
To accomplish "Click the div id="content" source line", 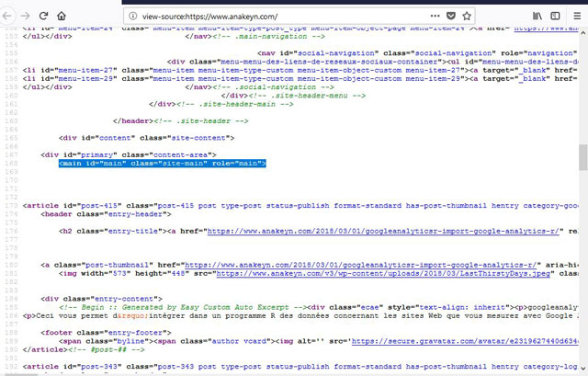I will click(x=146, y=138).
